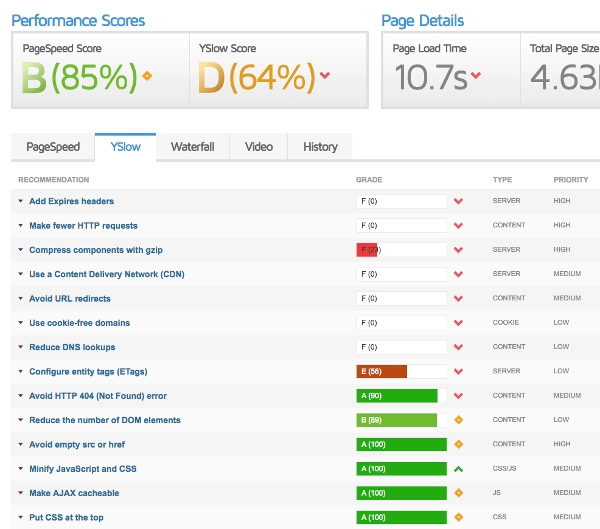Screen dimensions: 600x529
Task: Click the unchanged diamond icon for Put CSS at top
Action: 458,518
